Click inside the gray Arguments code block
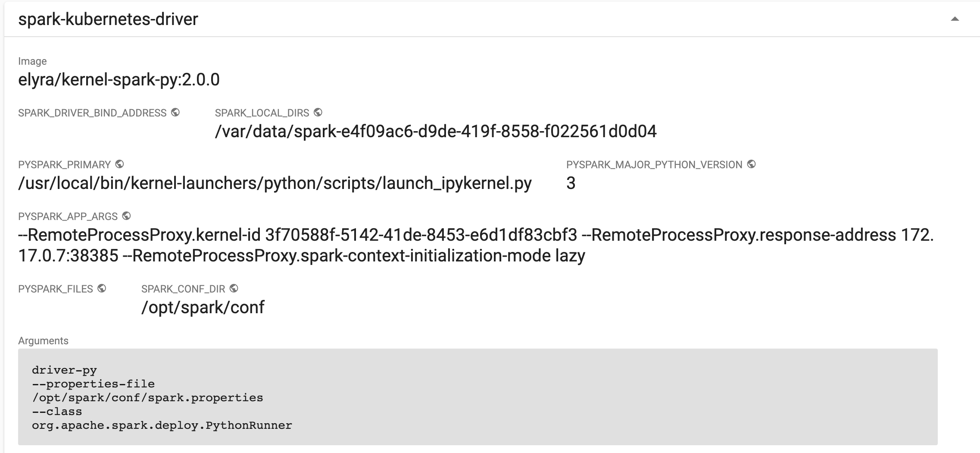Screen dimensions: 980x453 pyautogui.click(x=474, y=397)
